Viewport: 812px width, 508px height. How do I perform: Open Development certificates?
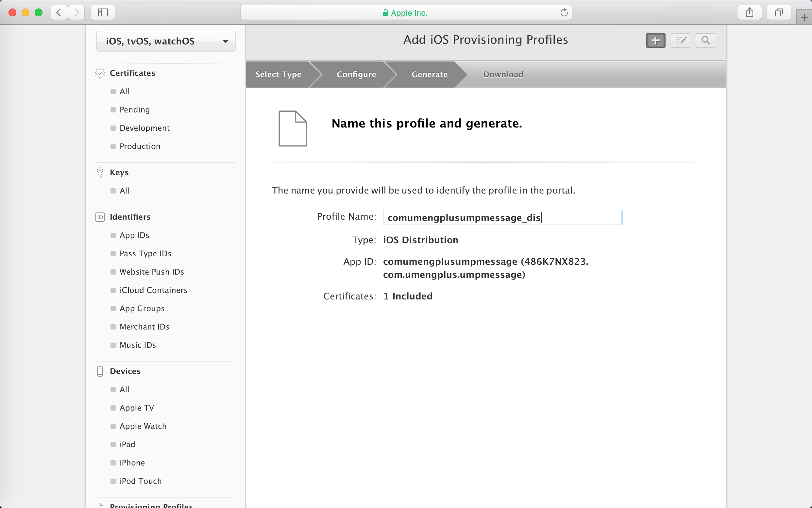(144, 128)
